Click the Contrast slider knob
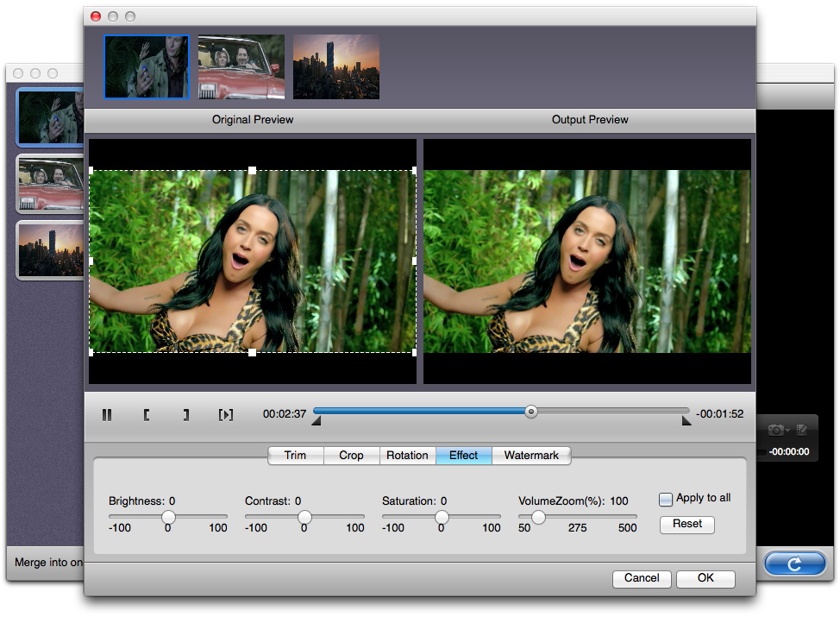 click(304, 517)
